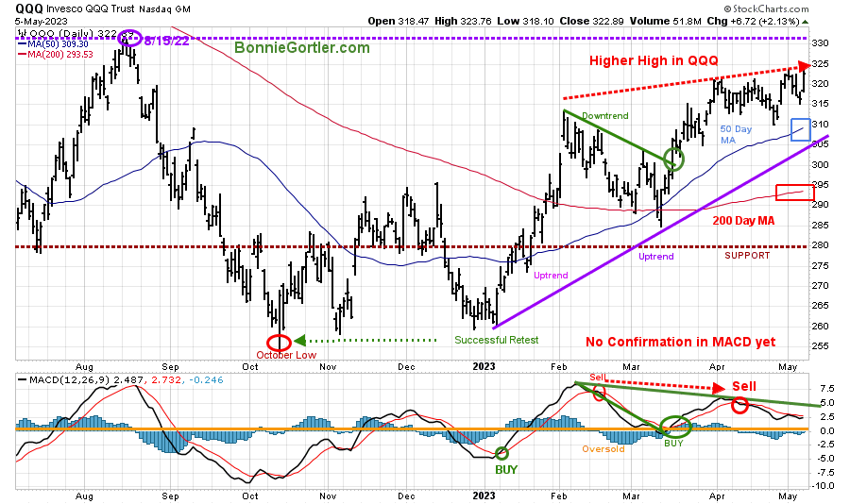Click the -5.0 MACD axis label

coord(824,459)
